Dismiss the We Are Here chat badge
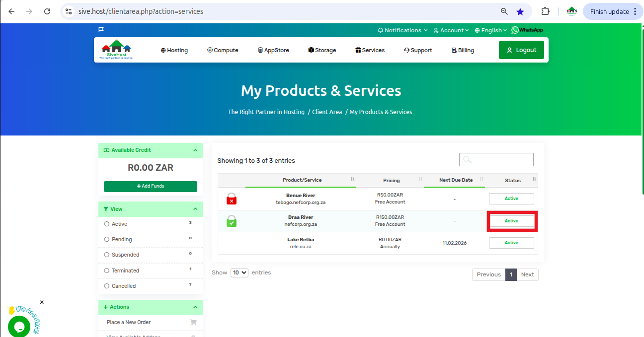 point(42,302)
